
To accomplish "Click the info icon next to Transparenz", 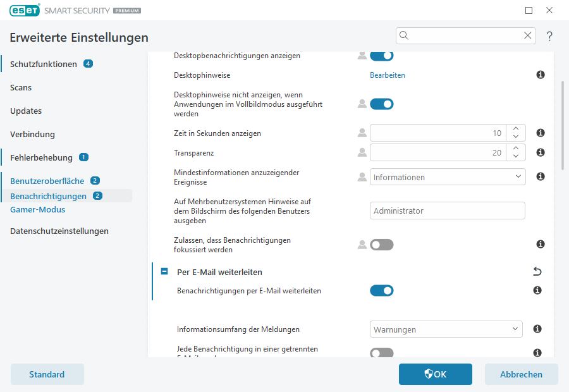I will coord(540,152).
